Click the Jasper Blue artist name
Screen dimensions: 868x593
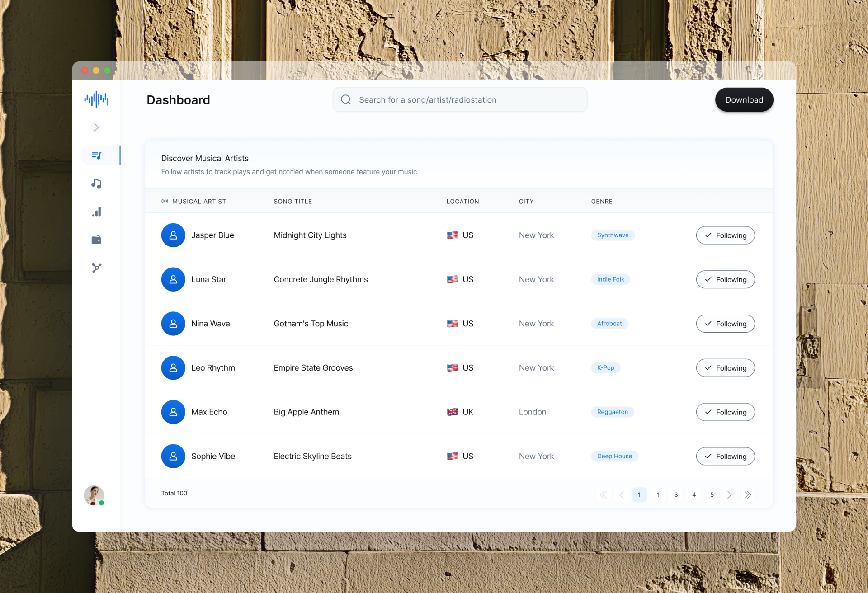click(x=212, y=235)
